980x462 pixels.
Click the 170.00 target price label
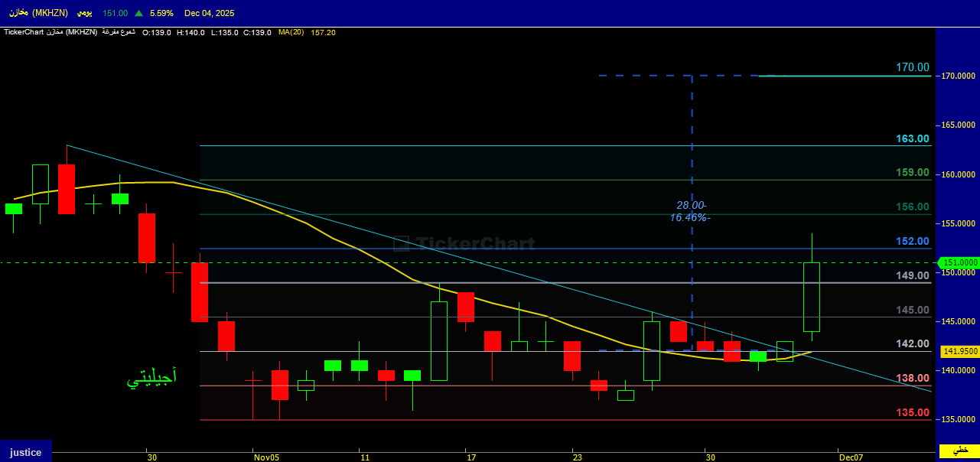913,68
